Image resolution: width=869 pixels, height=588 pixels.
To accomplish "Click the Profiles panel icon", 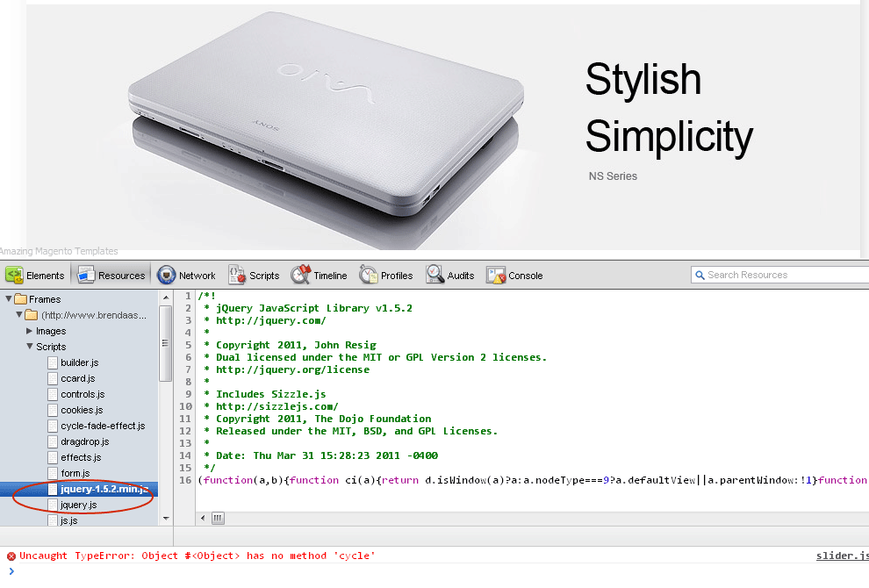I will (369, 275).
